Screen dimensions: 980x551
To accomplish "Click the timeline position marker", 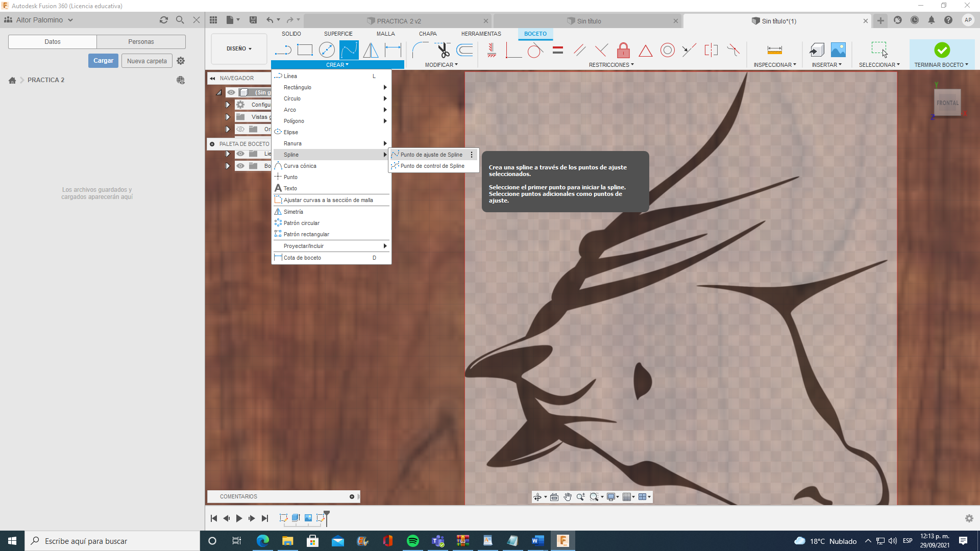I will click(327, 517).
